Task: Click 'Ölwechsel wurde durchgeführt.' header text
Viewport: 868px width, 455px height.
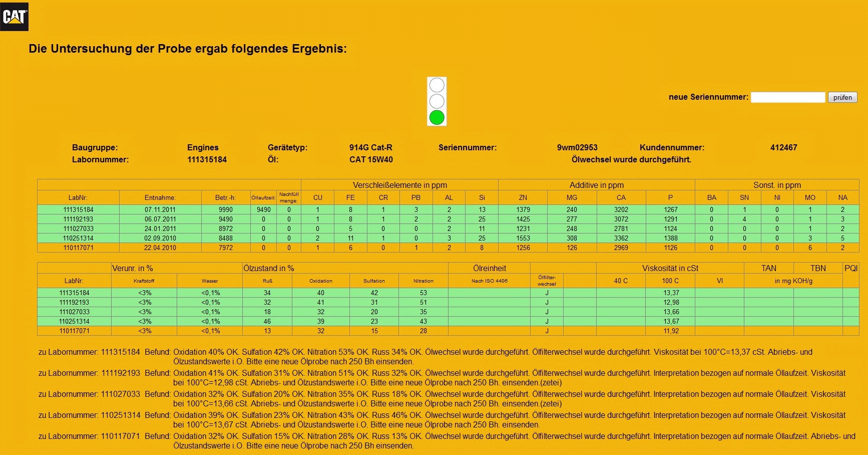Action: coord(631,159)
